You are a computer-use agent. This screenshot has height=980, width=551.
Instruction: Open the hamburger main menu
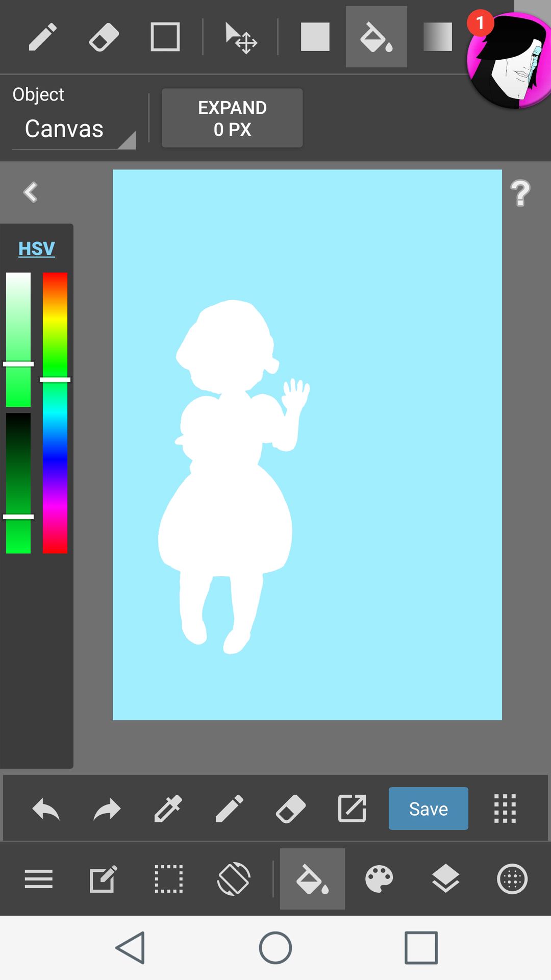tap(39, 879)
